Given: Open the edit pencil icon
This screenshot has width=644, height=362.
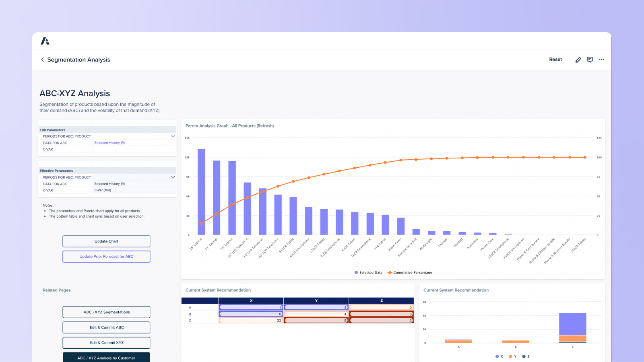Looking at the screenshot, I should pyautogui.click(x=578, y=60).
